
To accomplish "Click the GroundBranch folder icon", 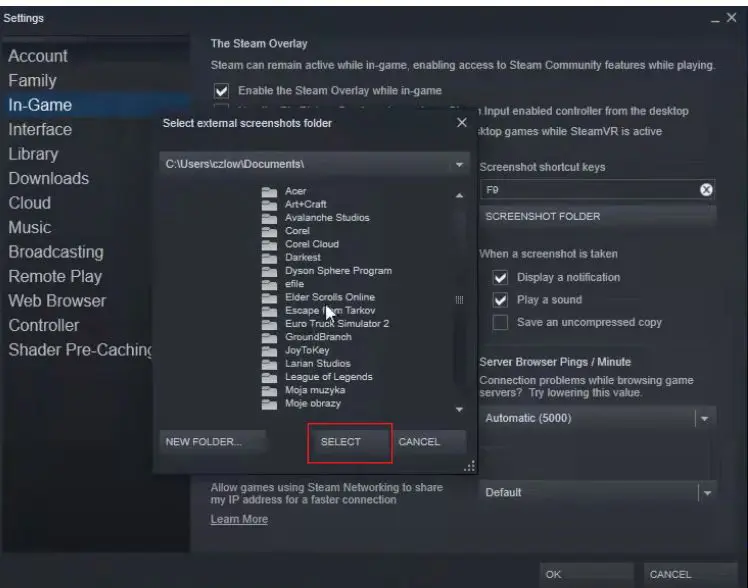I will click(x=269, y=338).
